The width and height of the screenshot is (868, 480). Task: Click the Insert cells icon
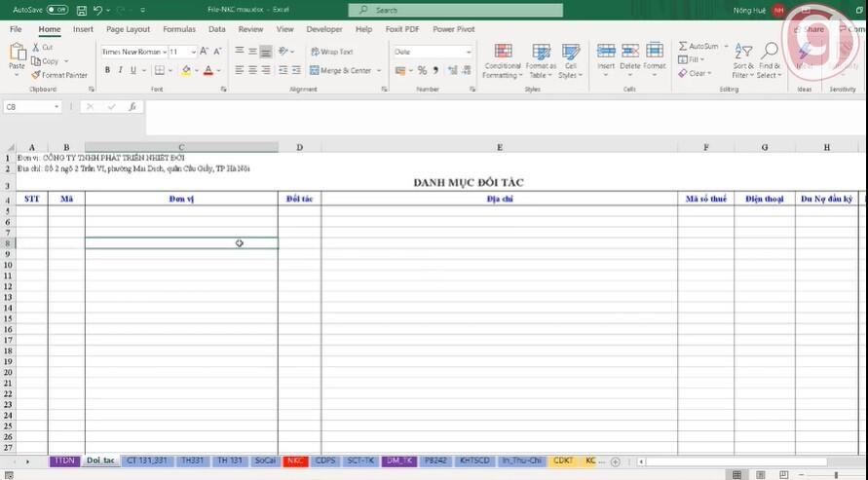point(606,52)
